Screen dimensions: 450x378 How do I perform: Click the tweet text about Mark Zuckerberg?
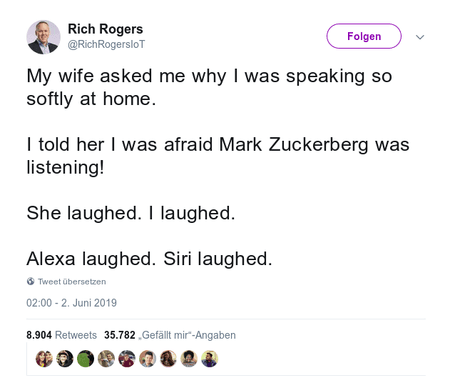click(218, 156)
